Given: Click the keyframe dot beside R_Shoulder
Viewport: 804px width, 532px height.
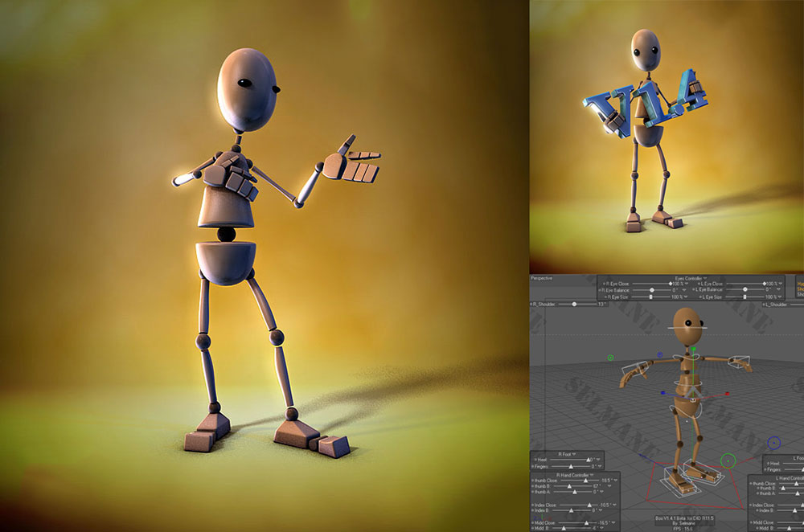Looking at the screenshot, I should [531, 305].
